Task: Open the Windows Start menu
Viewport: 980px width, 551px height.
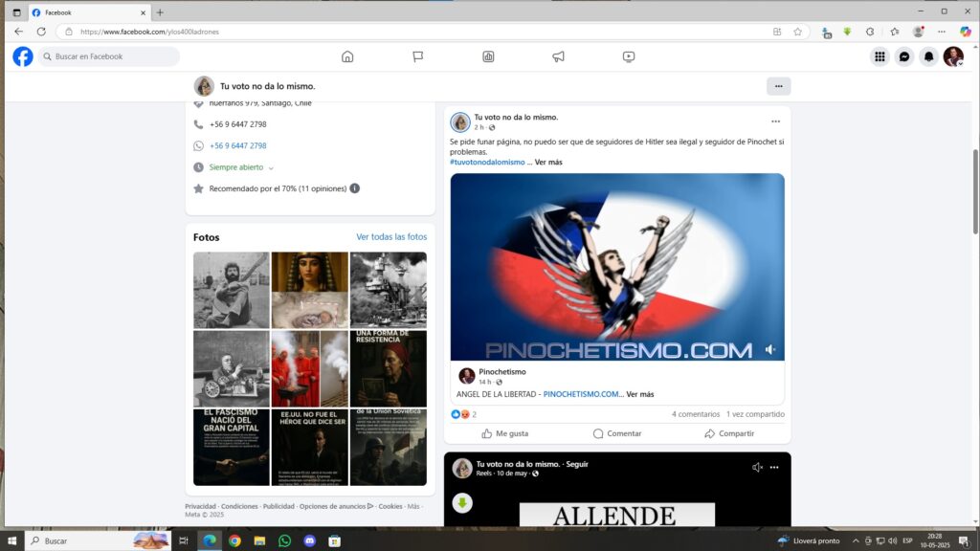Action: click(11, 541)
